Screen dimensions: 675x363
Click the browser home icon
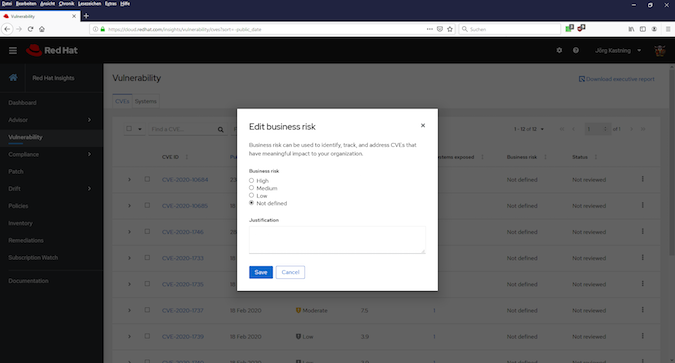click(x=42, y=29)
